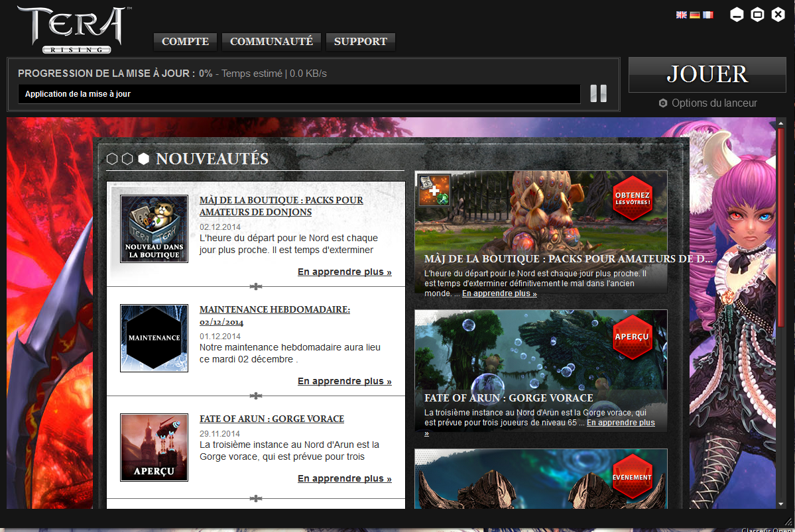Switch launcher language to French flag
The width and height of the screenshot is (795, 532).
[x=707, y=15]
